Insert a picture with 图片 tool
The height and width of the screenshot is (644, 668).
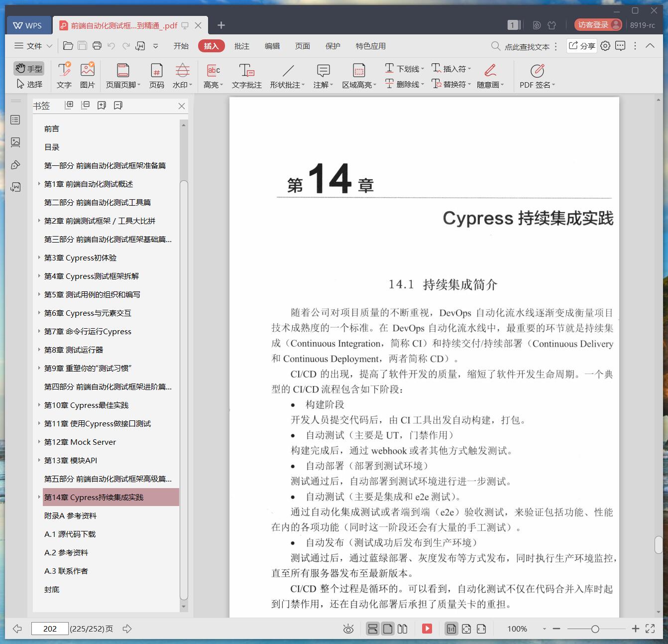click(x=87, y=75)
